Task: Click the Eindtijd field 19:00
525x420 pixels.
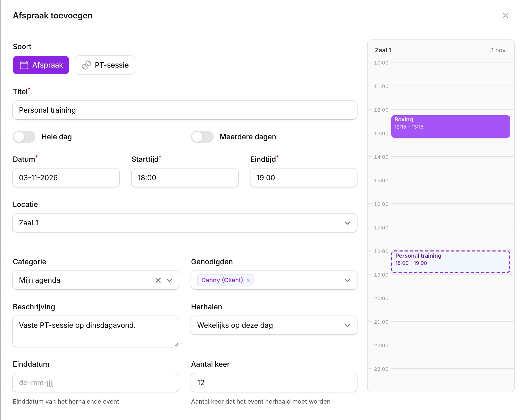Action: pyautogui.click(x=304, y=178)
